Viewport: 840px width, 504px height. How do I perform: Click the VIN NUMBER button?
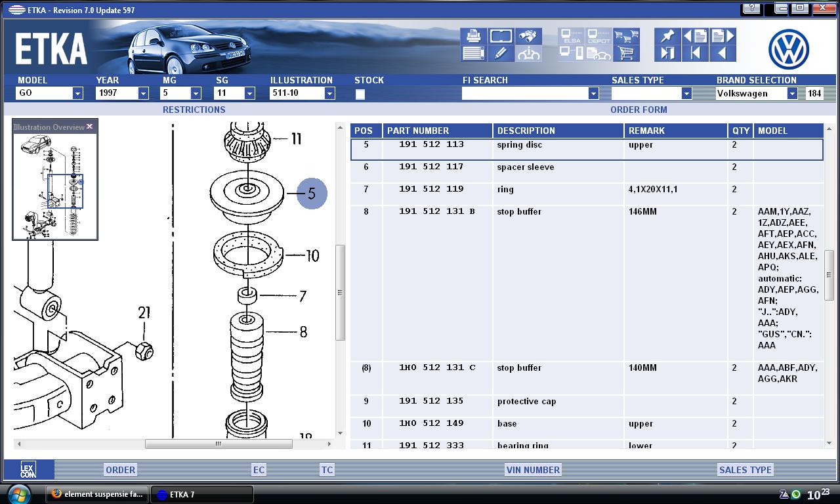tap(533, 470)
